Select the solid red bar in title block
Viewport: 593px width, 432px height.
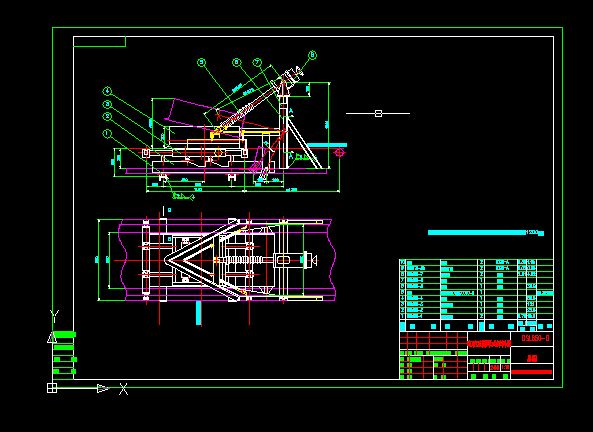tap(531, 372)
